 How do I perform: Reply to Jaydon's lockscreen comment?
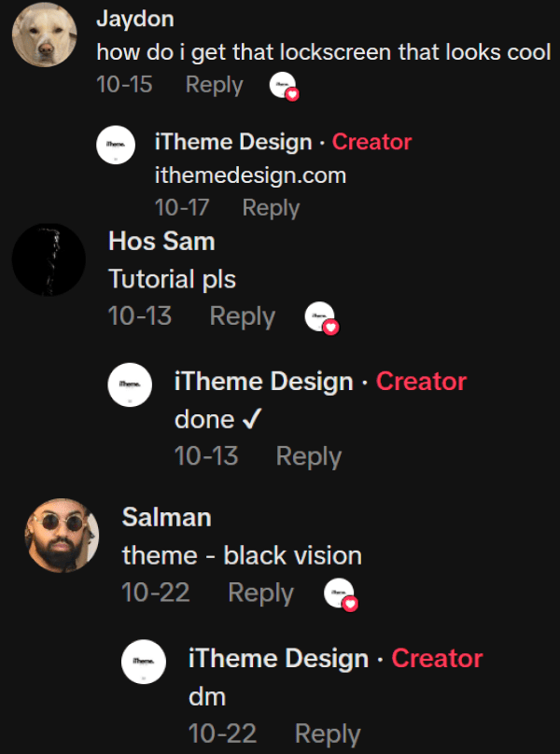tap(214, 85)
